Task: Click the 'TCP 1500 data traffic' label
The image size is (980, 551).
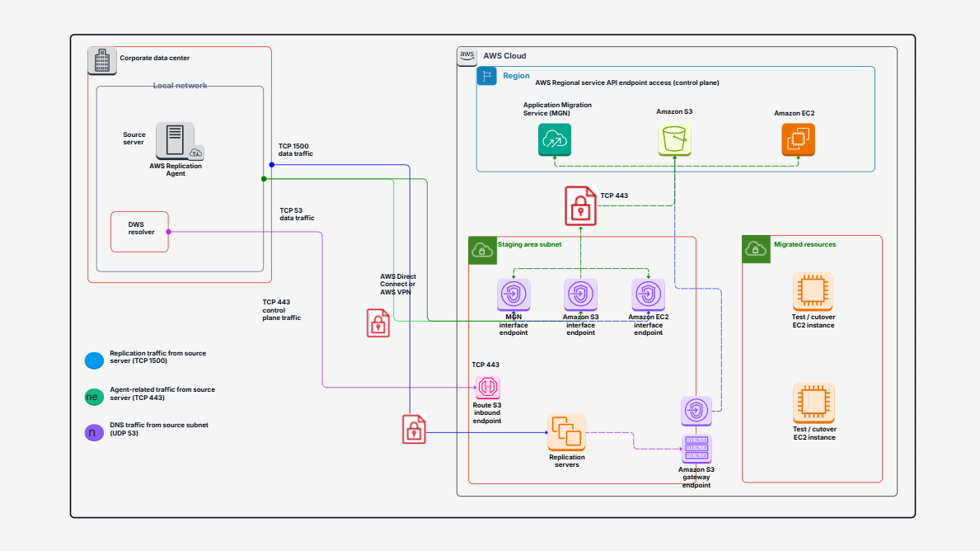Action: (296, 149)
